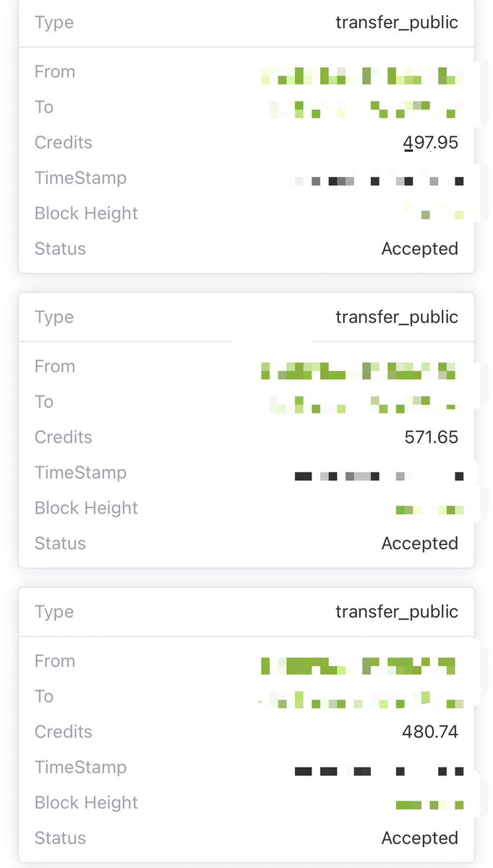Click the timestamp of the 497.95 transfer
The width and height of the screenshot is (493, 868).
click(376, 180)
